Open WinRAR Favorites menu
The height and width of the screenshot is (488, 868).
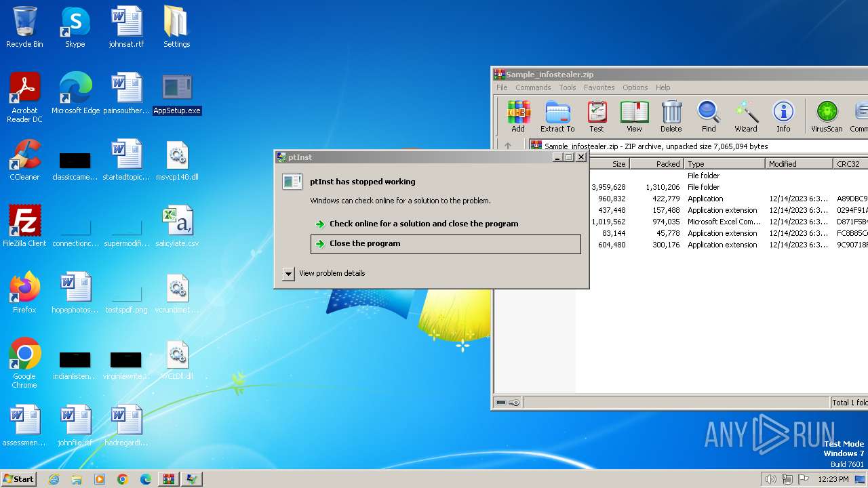tap(599, 87)
